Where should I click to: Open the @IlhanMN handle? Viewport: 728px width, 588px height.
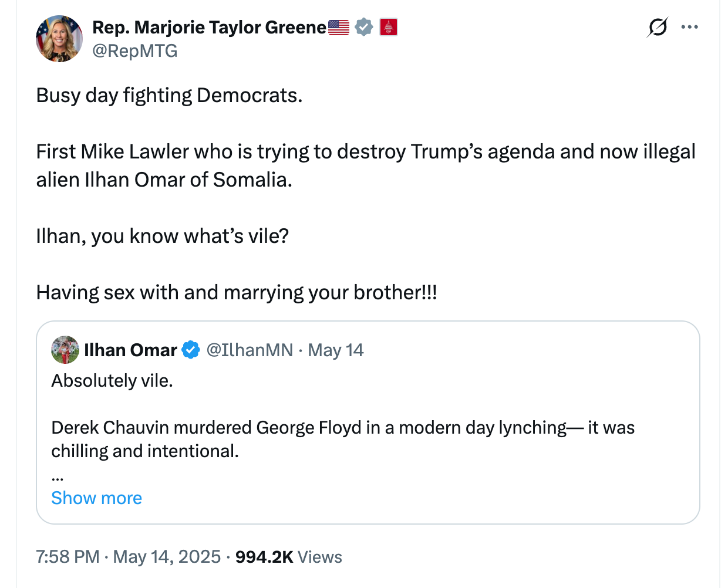click(x=250, y=350)
